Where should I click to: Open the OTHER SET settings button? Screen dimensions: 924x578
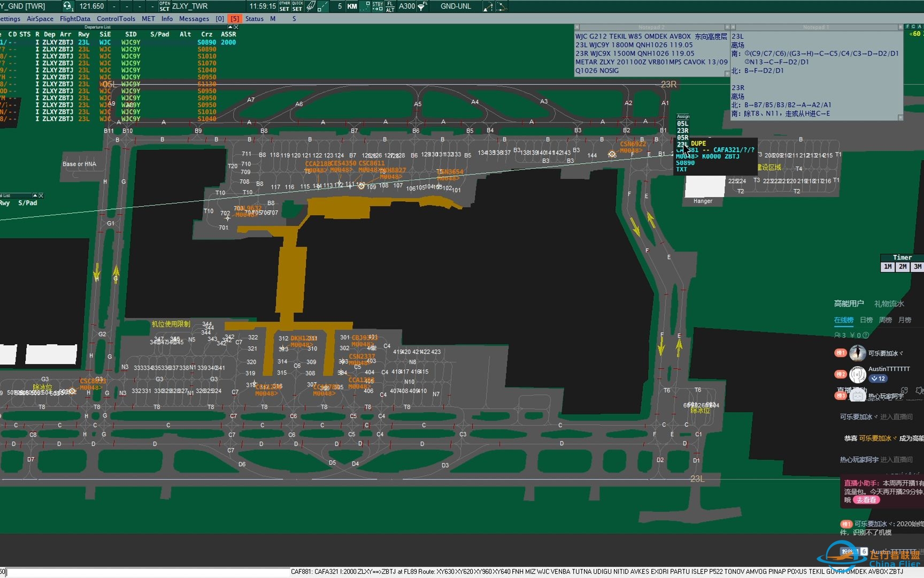[x=284, y=6]
